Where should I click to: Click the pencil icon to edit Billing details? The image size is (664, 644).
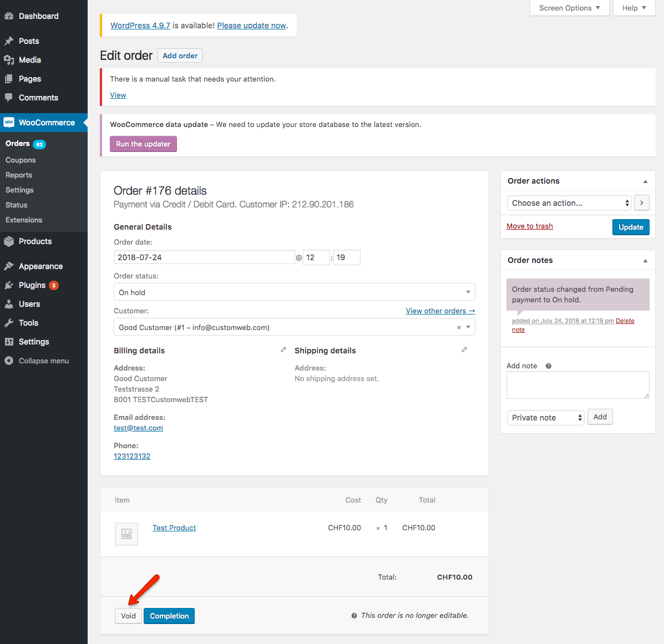(283, 349)
